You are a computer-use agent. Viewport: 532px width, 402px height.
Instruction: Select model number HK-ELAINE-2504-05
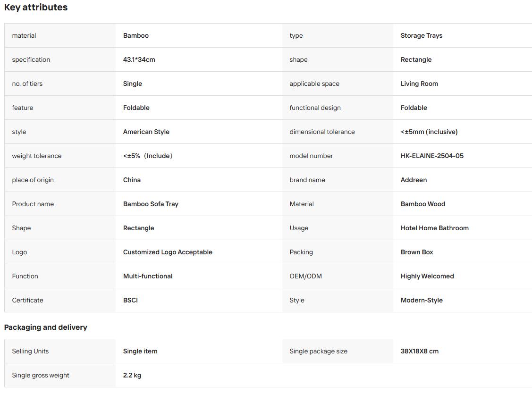[432, 156]
